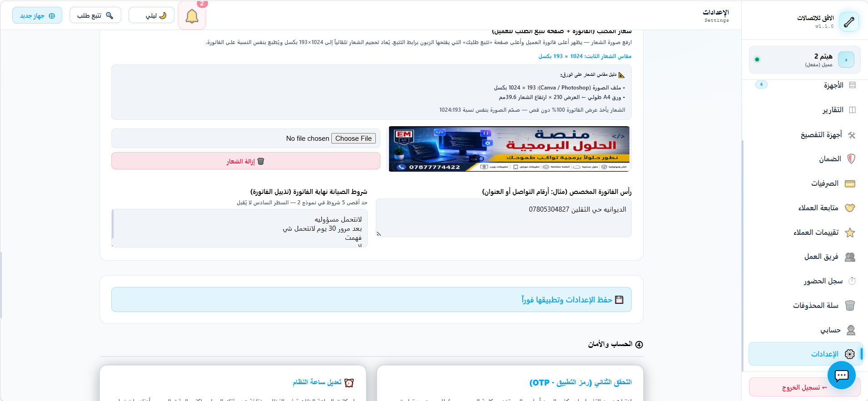Screen dimensions: 868x401
Task: Click حفظ الإعدادات وتطبيقها فوراً button
Action: coord(371,300)
